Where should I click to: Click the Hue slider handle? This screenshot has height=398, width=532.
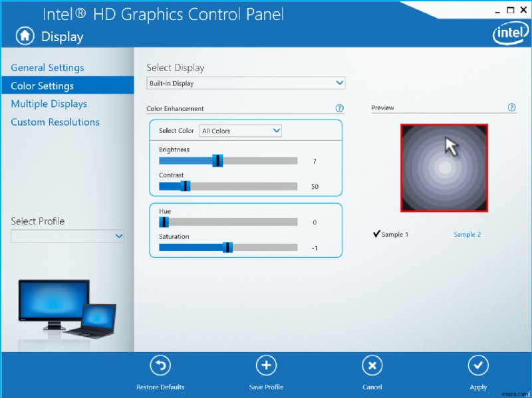164,222
